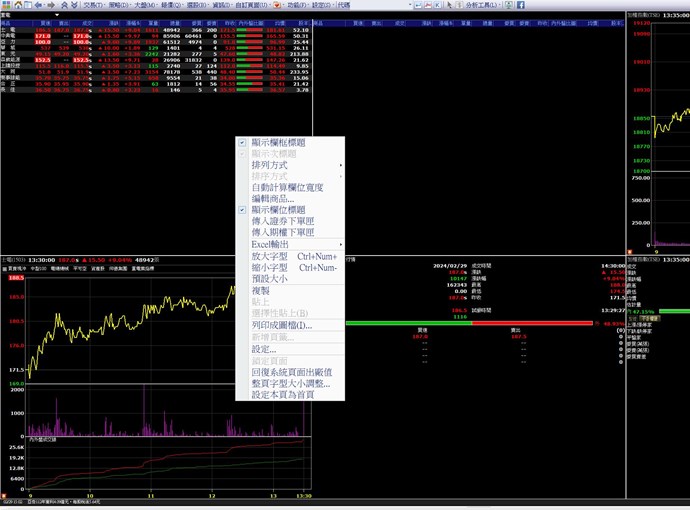Expand the Excel輸出 submenu arrow
Screen dimensions: 690x510
340,244
